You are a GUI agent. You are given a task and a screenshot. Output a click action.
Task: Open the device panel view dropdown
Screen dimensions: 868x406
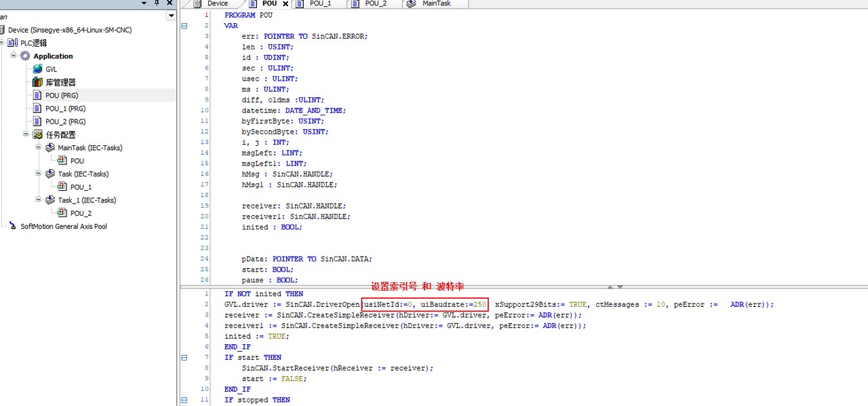(x=171, y=16)
